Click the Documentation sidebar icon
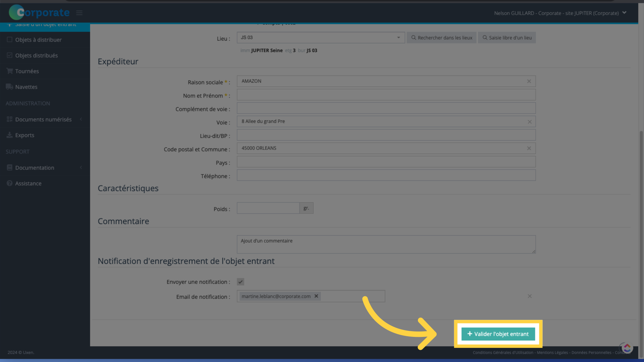Screen dimensions: 644x362 tap(9, 167)
